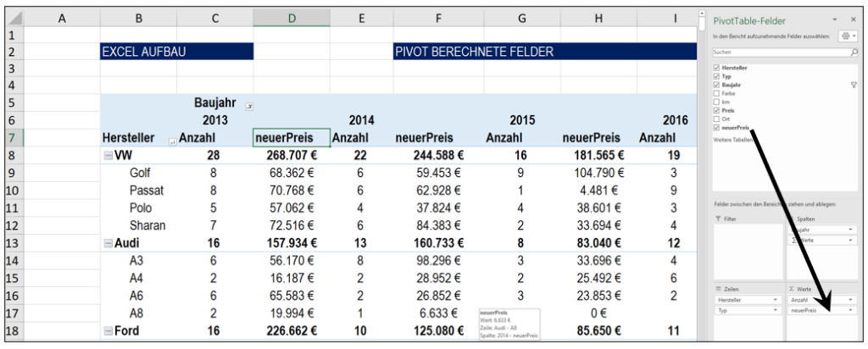Open the field list settings gear
The width and height of the screenshot is (868, 349).
coord(848,36)
